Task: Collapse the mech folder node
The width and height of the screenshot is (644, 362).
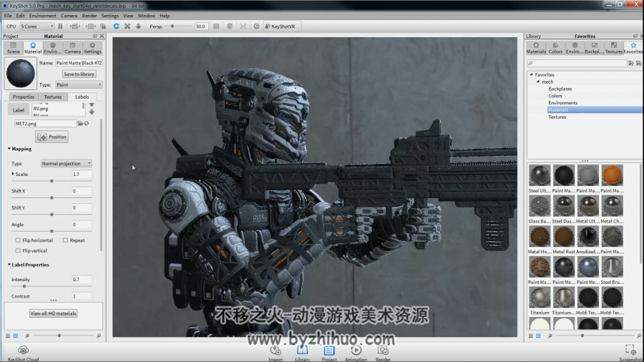Action: point(538,82)
